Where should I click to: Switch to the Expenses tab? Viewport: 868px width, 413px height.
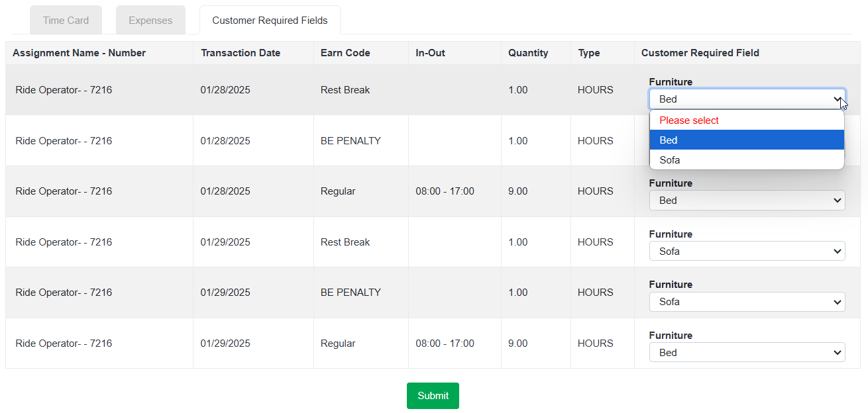150,20
